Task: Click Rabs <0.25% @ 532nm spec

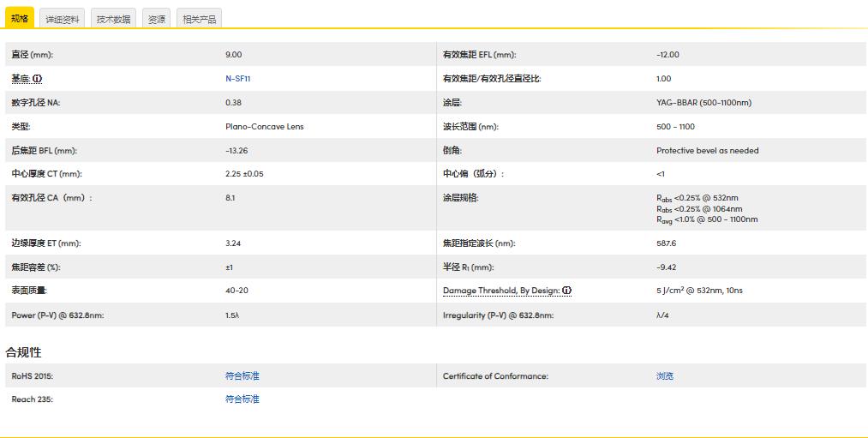Action: tap(697, 198)
